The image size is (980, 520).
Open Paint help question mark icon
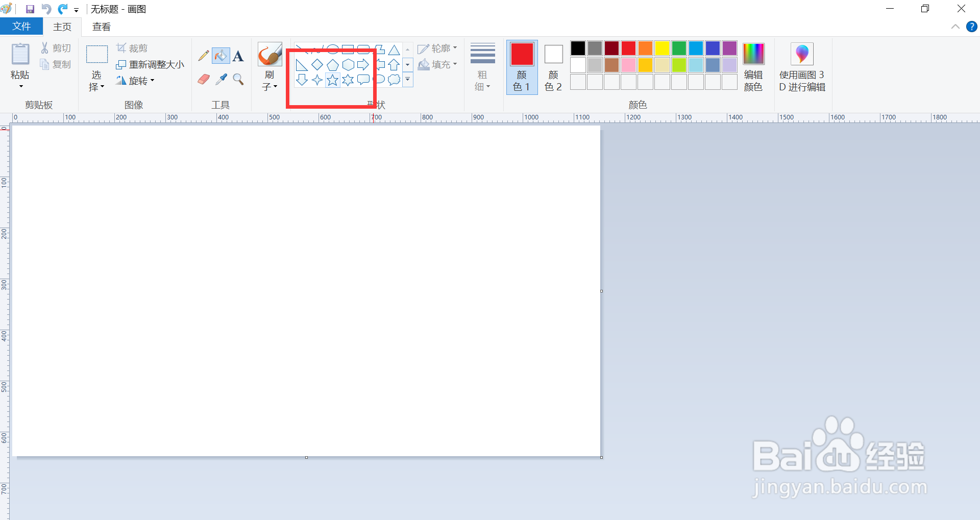(x=972, y=27)
